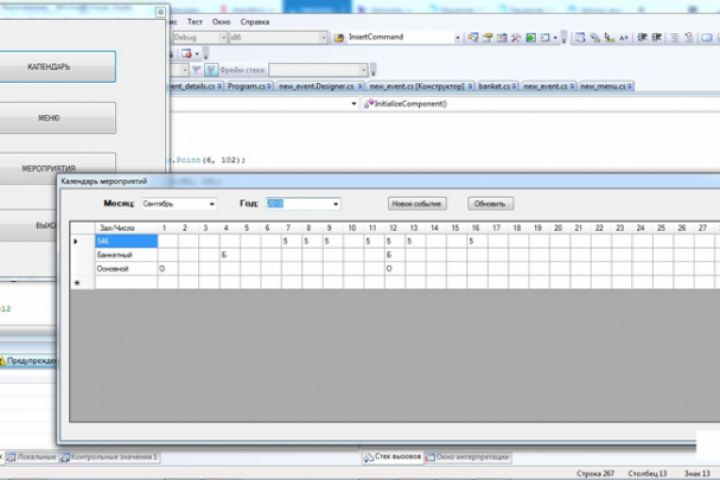Click the Новое событие button
The image size is (720, 480).
click(417, 204)
